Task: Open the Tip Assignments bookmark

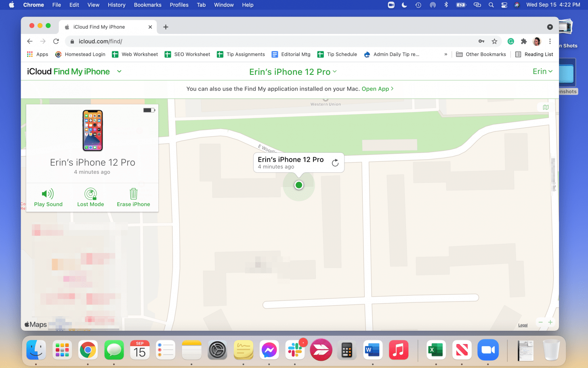Action: pyautogui.click(x=241, y=54)
